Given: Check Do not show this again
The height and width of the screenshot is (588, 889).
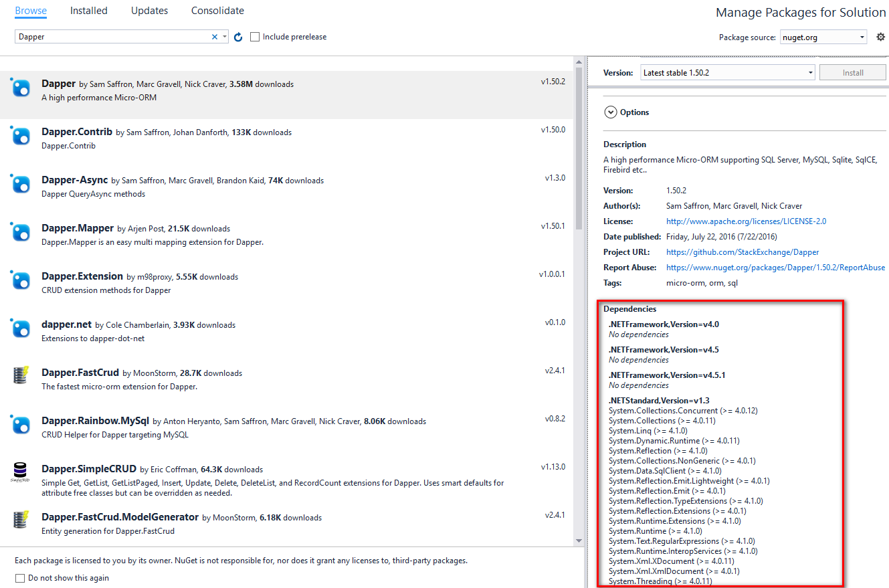Looking at the screenshot, I should [x=19, y=578].
